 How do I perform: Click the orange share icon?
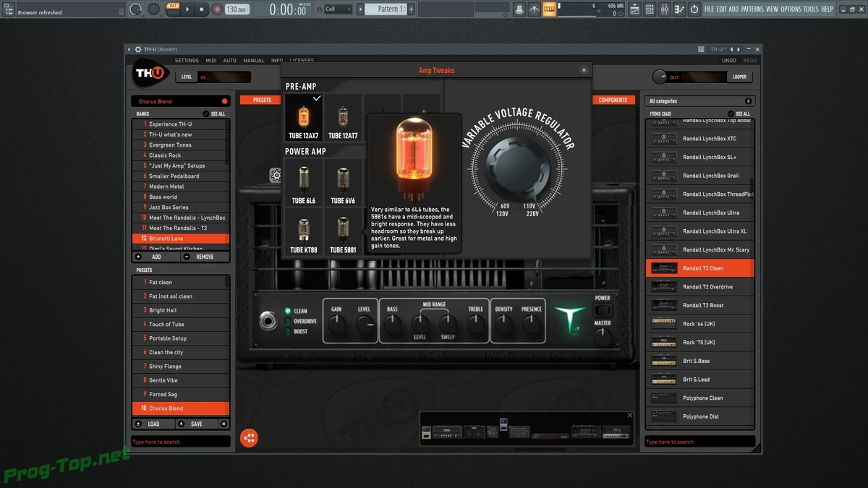pos(249,437)
